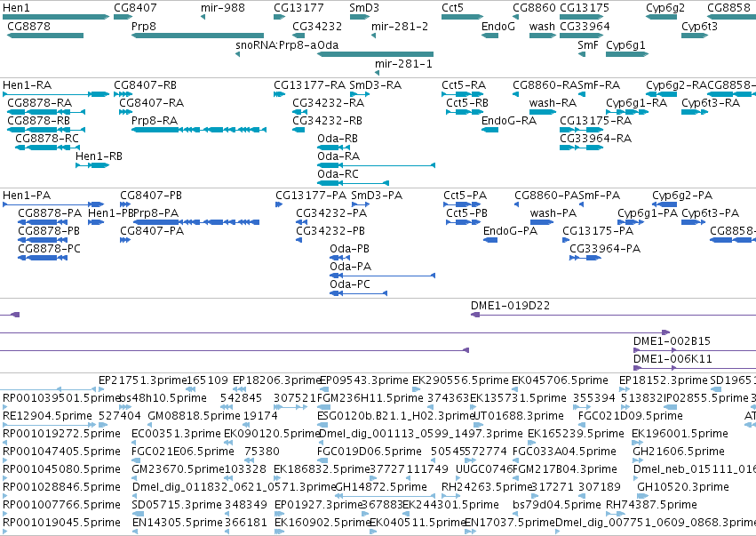756x536 pixels.
Task: Select the Oda-PB protein label
Action: (349, 249)
